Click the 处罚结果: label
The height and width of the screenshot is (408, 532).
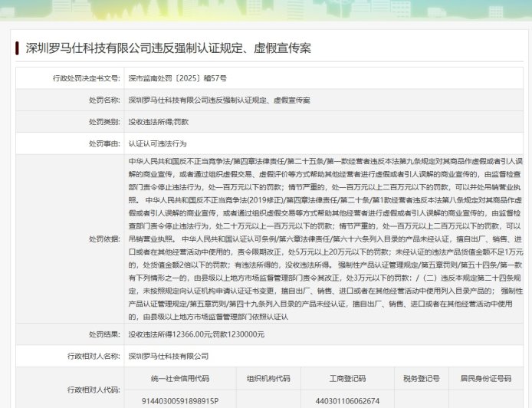104,334
